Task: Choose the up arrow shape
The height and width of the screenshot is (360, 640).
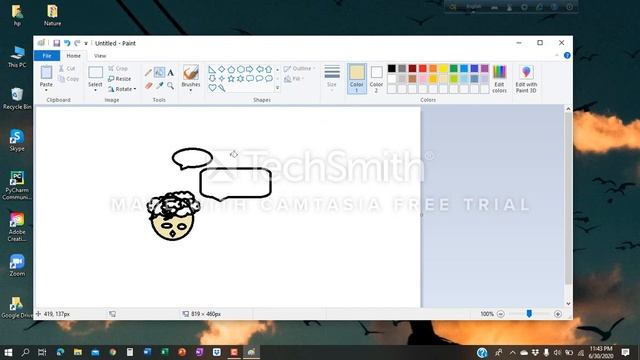Action: pos(269,69)
